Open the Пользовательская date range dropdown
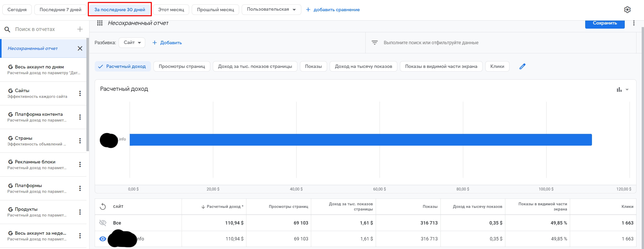The width and height of the screenshot is (644, 249). point(271,10)
